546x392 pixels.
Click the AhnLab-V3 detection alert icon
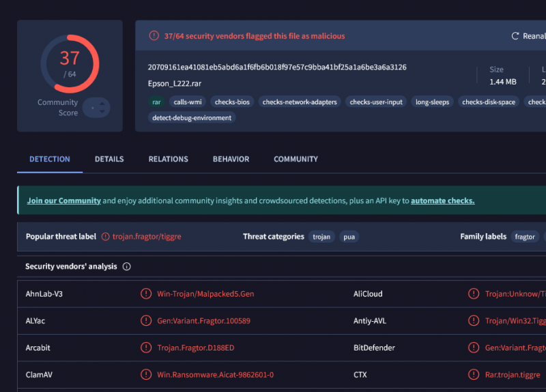point(146,294)
